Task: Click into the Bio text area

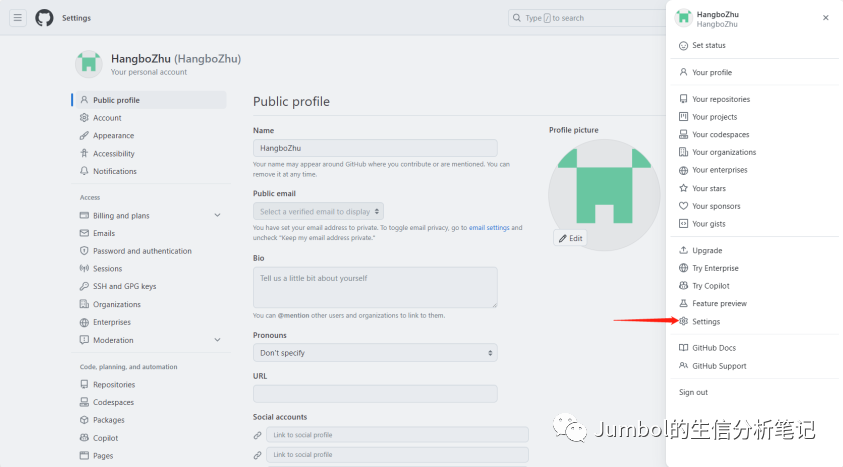Action: click(375, 288)
